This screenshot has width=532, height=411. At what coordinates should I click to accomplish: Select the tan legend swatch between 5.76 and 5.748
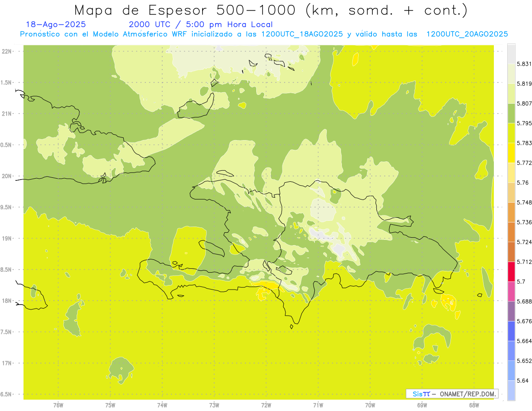click(x=511, y=192)
